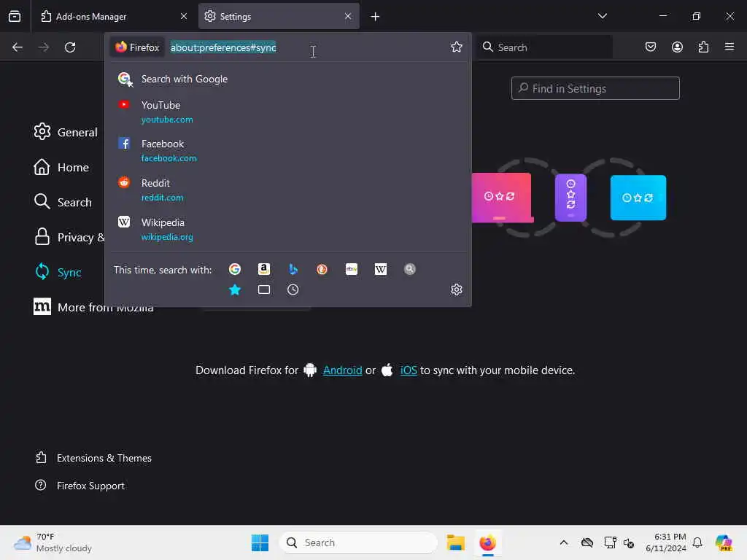
Task: Click the toolbar Search box
Action: click(545, 47)
